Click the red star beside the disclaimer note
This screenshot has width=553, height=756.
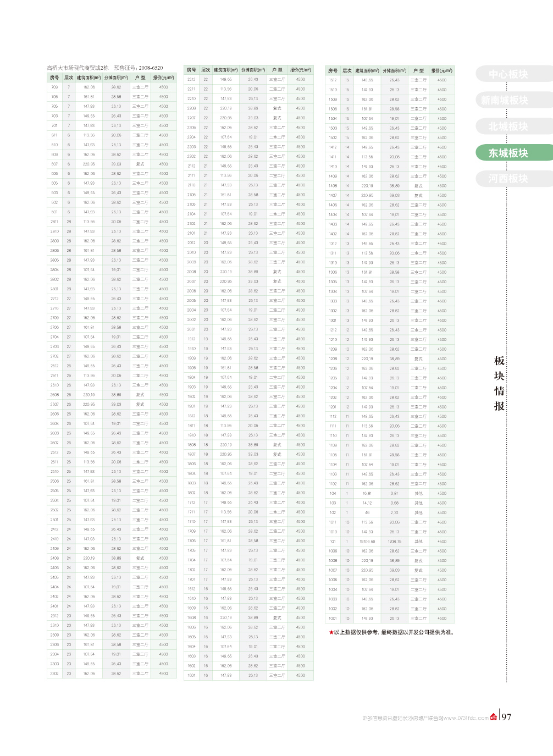tap(331, 632)
